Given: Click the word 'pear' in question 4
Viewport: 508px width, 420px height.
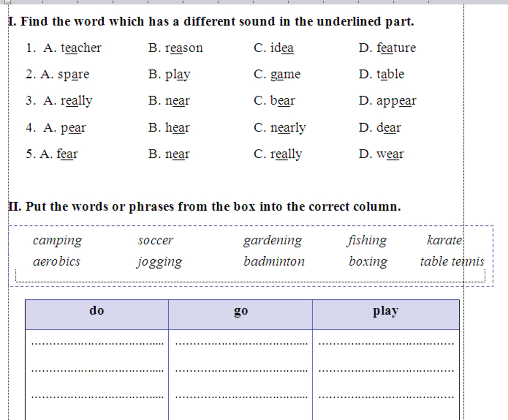Looking at the screenshot, I should click(73, 128).
